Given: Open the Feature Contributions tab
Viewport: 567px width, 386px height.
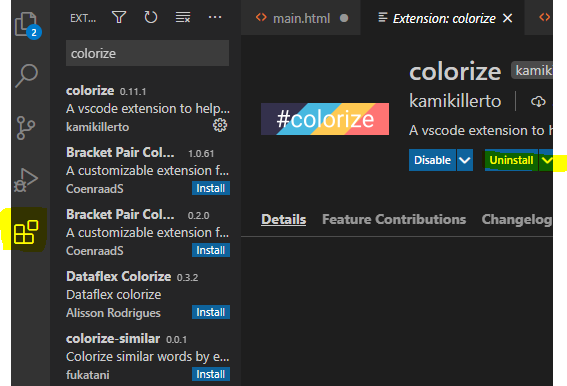Looking at the screenshot, I should [394, 219].
